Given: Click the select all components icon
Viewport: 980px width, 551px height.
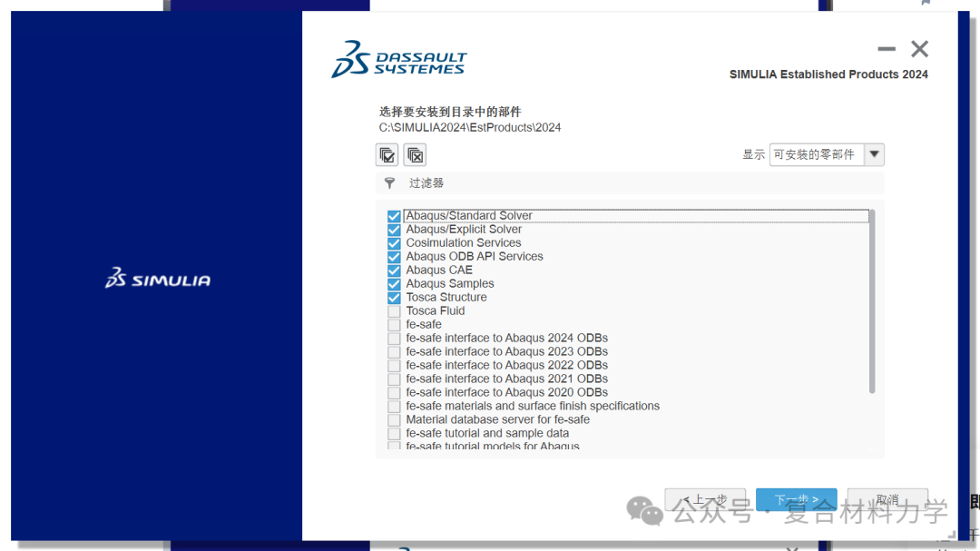Looking at the screenshot, I should [387, 154].
